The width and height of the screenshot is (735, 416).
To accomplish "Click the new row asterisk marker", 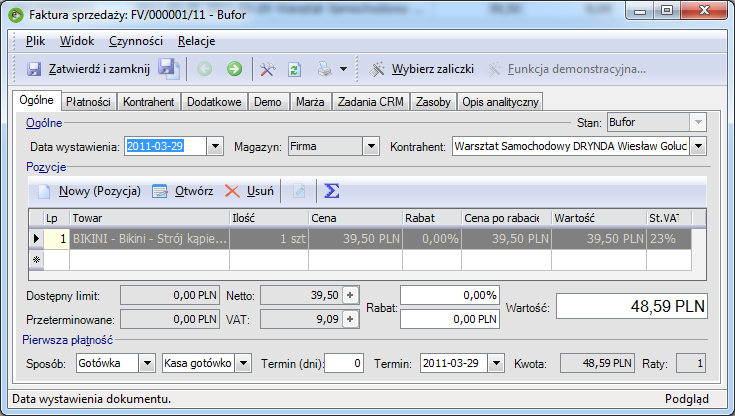I will 36,259.
